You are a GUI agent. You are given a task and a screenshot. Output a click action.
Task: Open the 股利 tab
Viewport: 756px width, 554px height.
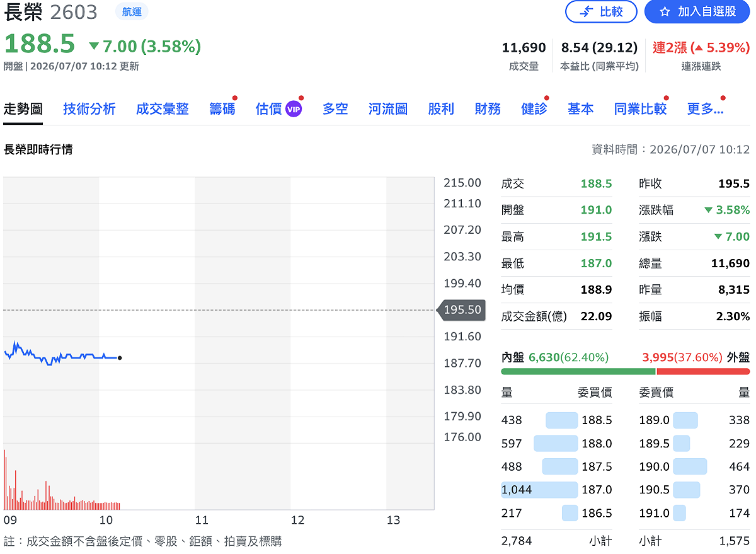pyautogui.click(x=441, y=108)
